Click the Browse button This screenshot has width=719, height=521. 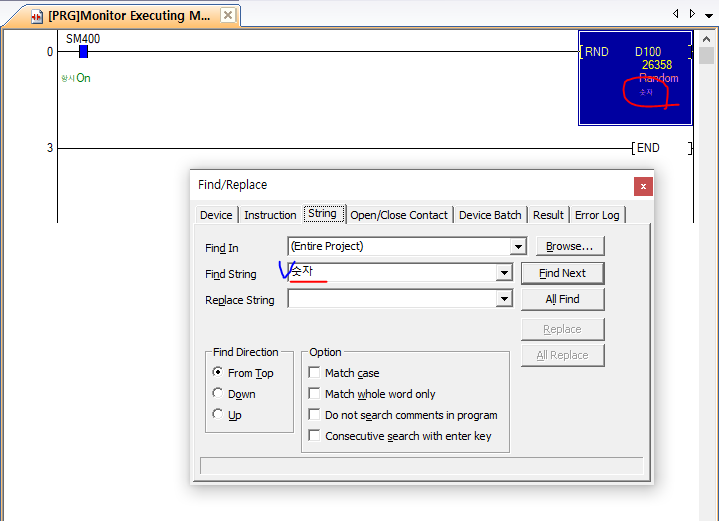(x=570, y=246)
